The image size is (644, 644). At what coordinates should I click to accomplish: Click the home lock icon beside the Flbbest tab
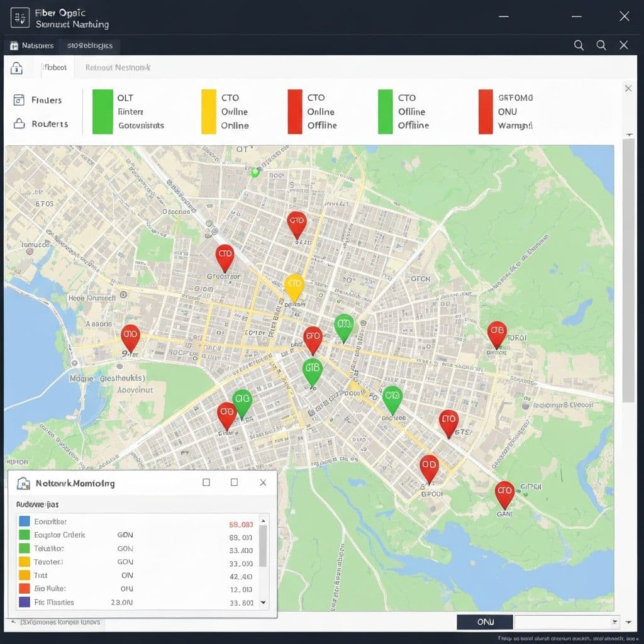click(17, 68)
